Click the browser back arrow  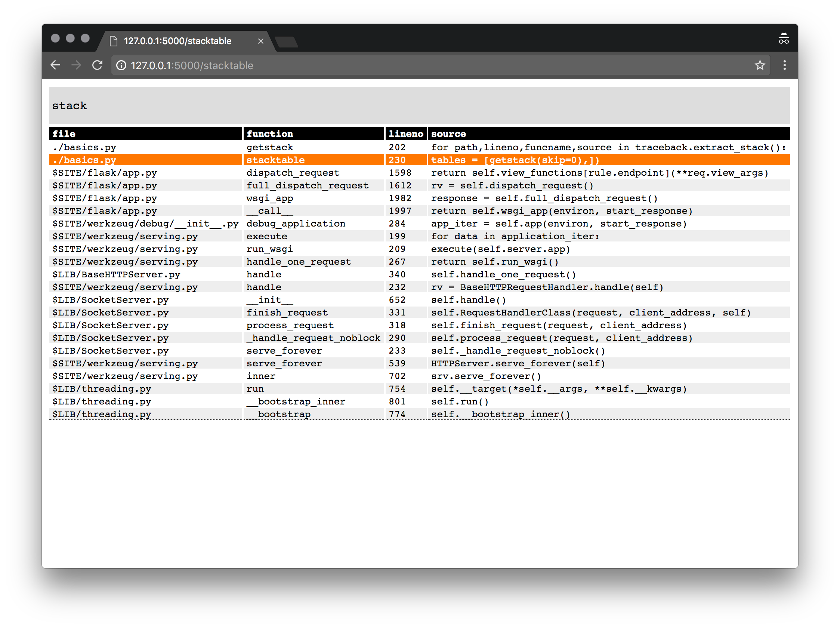(x=55, y=65)
